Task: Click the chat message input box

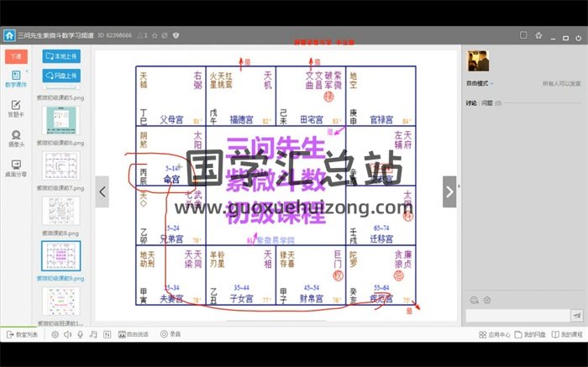Action: 517,316
